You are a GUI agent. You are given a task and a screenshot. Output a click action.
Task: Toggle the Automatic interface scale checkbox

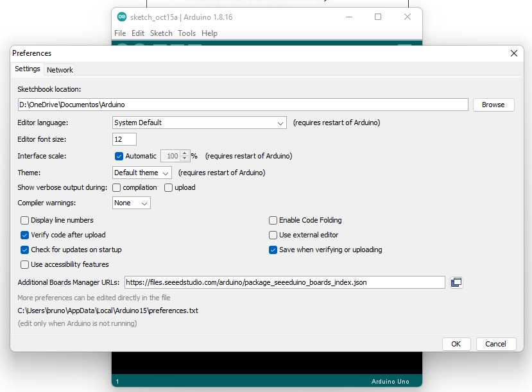coord(119,156)
